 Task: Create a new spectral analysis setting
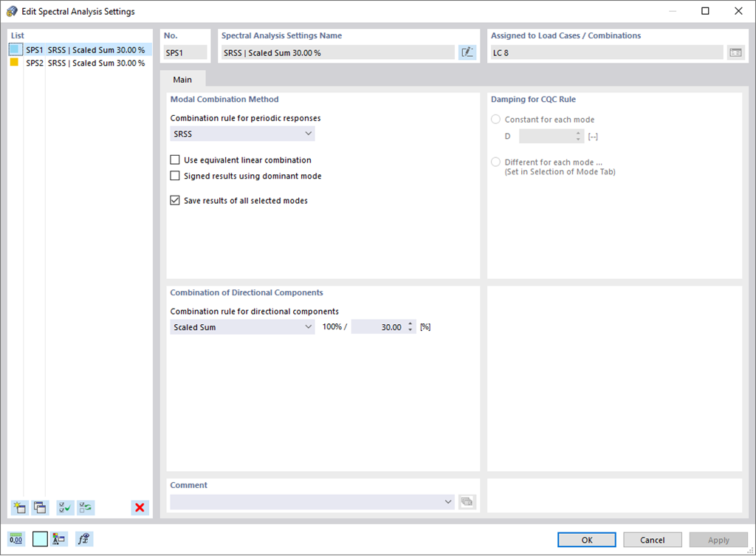(19, 507)
